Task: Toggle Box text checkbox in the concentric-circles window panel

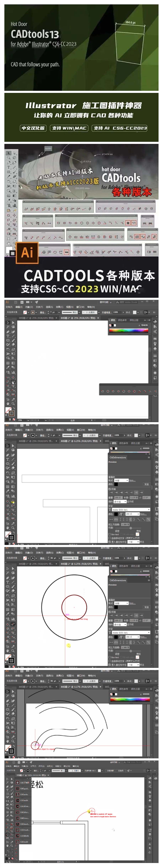Action: pos(109,657)
